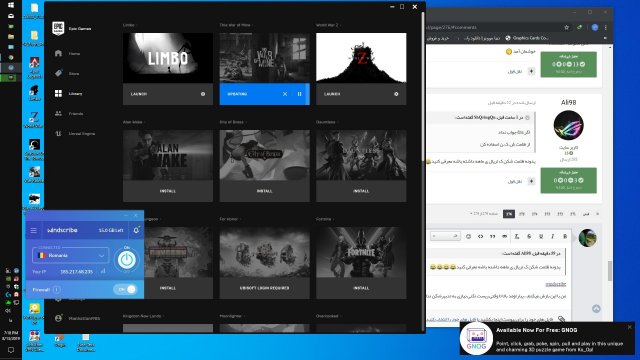Bookmark the page with Chrome star icon
This screenshot has height=360, width=640.
pyautogui.click(x=567, y=27)
